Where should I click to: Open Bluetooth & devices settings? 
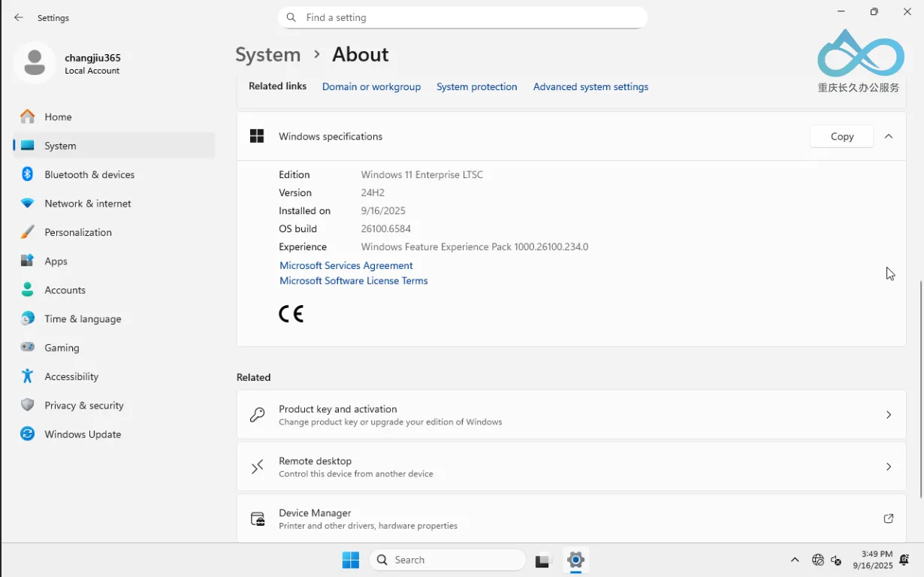point(114,174)
